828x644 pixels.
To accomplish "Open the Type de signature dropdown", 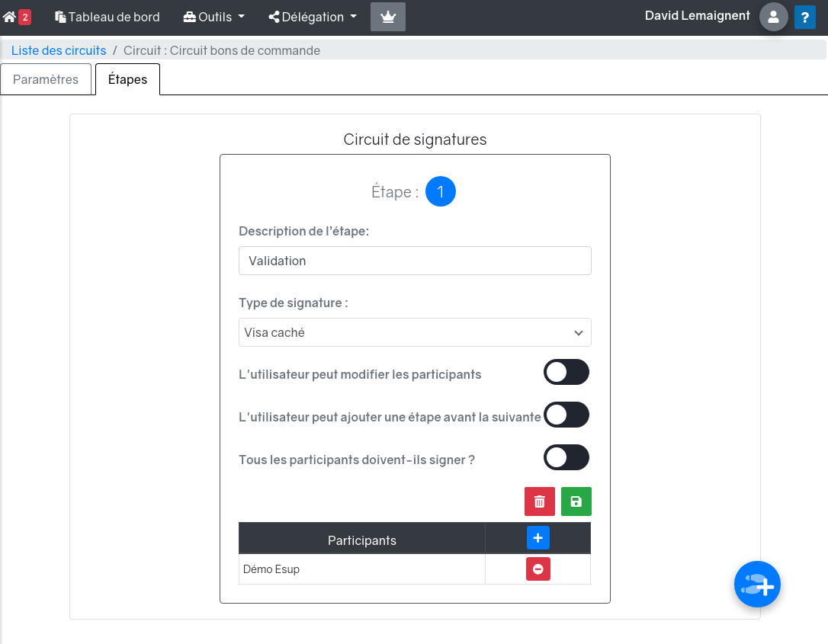I will 415,332.
